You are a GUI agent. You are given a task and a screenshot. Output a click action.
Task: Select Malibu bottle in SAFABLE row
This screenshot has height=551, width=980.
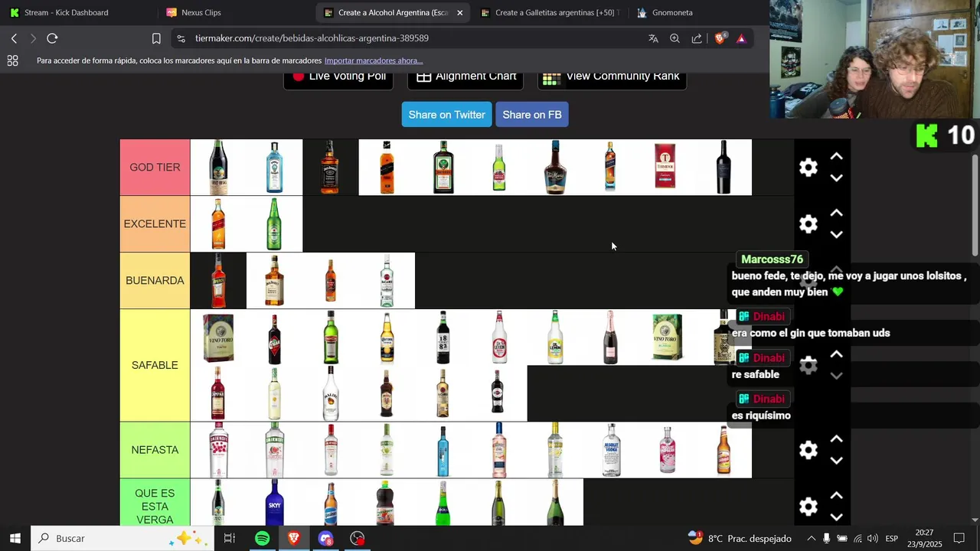pos(331,393)
